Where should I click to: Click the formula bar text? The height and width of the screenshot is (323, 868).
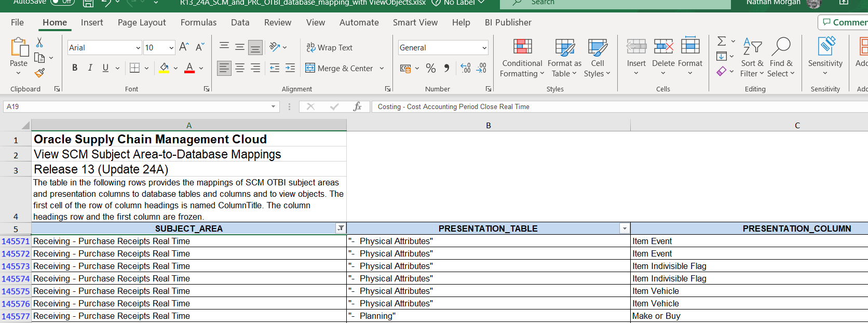pyautogui.click(x=454, y=106)
